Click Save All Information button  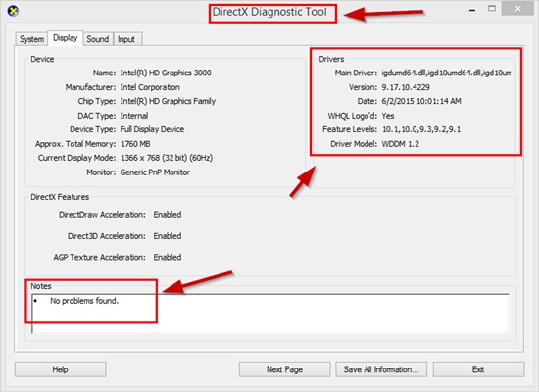(x=381, y=369)
